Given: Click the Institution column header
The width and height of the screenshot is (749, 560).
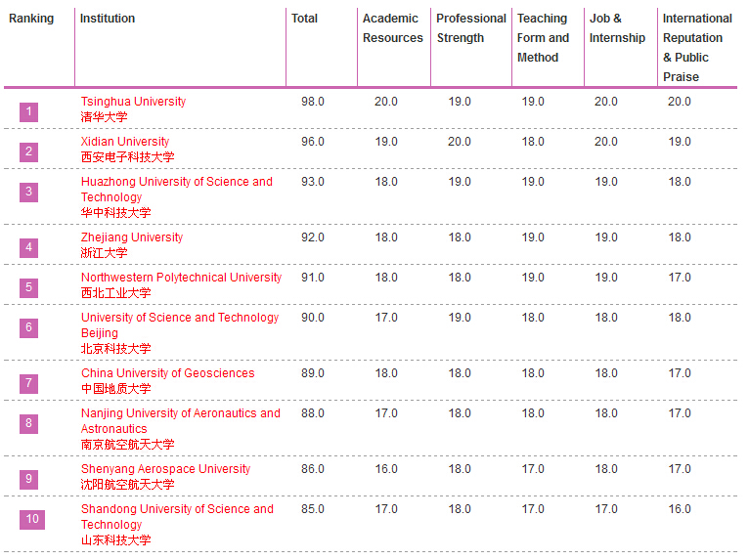Looking at the screenshot, I should pyautogui.click(x=108, y=19).
